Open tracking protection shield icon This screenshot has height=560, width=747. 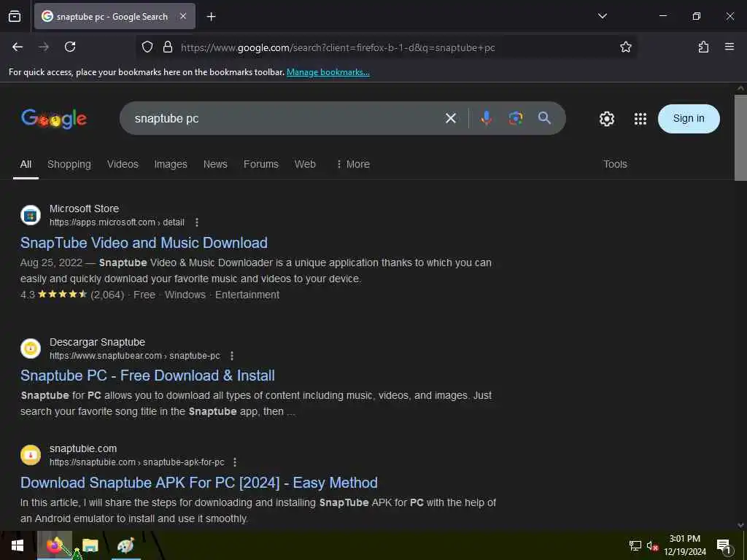(x=147, y=47)
